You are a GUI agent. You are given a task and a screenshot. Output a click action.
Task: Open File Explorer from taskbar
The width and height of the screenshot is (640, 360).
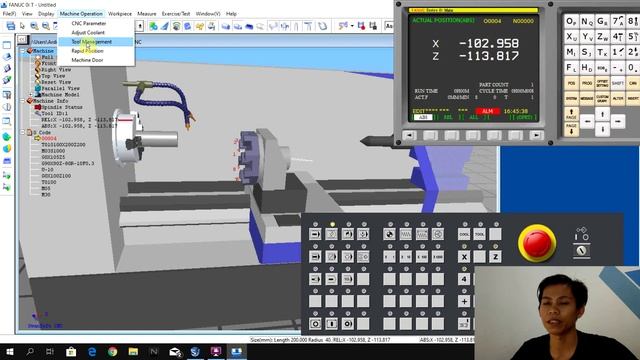click(x=133, y=351)
